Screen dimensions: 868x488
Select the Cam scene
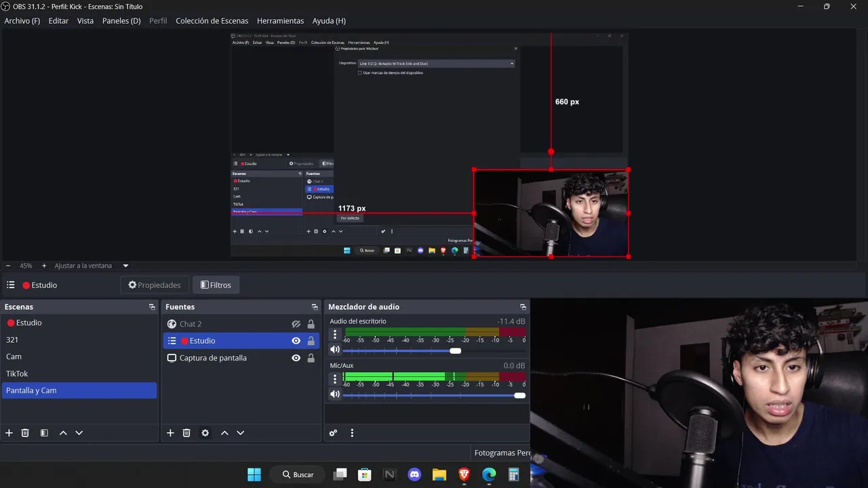(79, 357)
